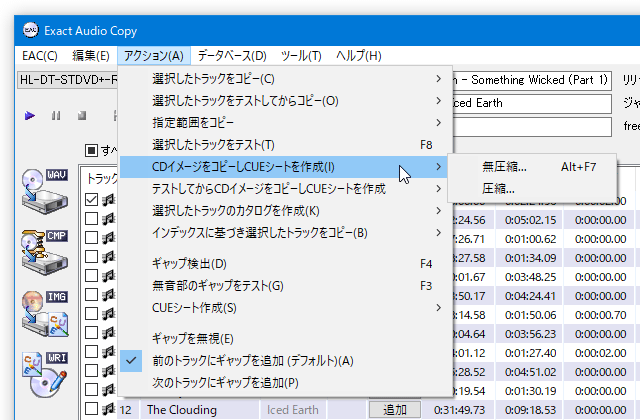Open the ヘルプ(H) menu

click(358, 56)
